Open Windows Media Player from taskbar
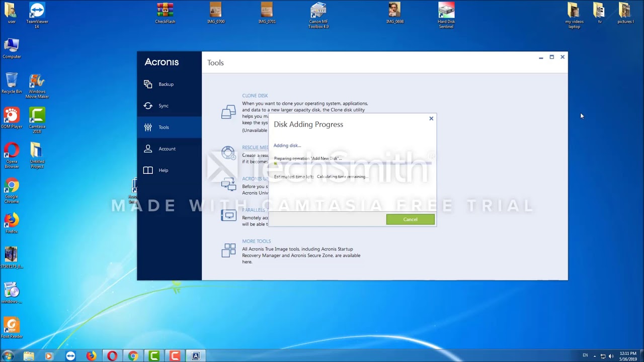The image size is (644, 362). [49, 356]
